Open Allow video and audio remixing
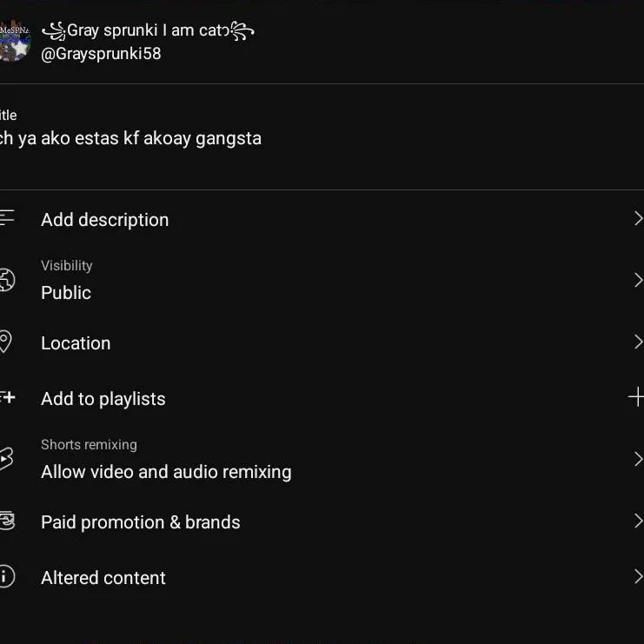Viewport: 644px width, 644px height. tap(166, 472)
